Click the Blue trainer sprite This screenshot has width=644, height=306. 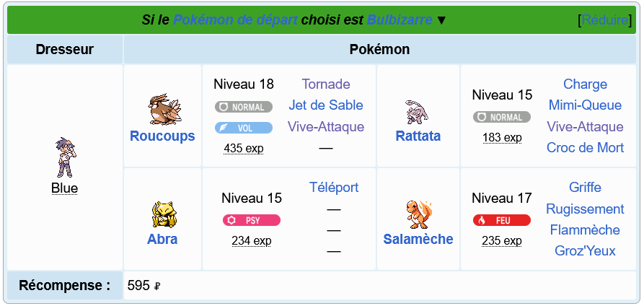(66, 157)
